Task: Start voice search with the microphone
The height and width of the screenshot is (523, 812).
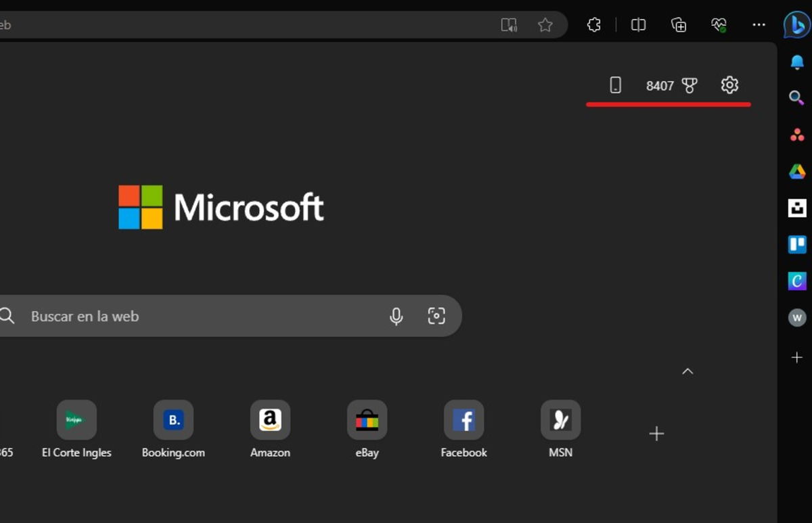Action: tap(397, 315)
